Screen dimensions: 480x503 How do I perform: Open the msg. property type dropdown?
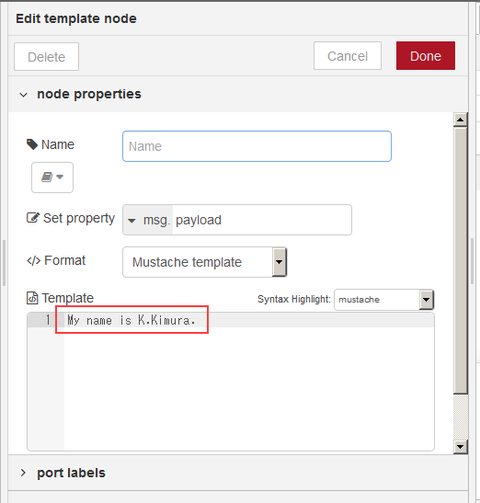148,220
